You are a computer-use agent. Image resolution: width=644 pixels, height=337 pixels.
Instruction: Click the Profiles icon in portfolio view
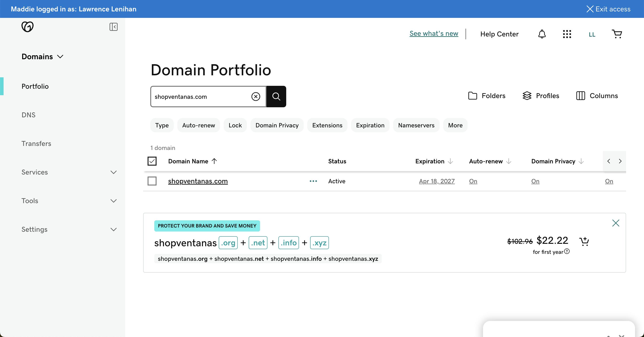[527, 95]
